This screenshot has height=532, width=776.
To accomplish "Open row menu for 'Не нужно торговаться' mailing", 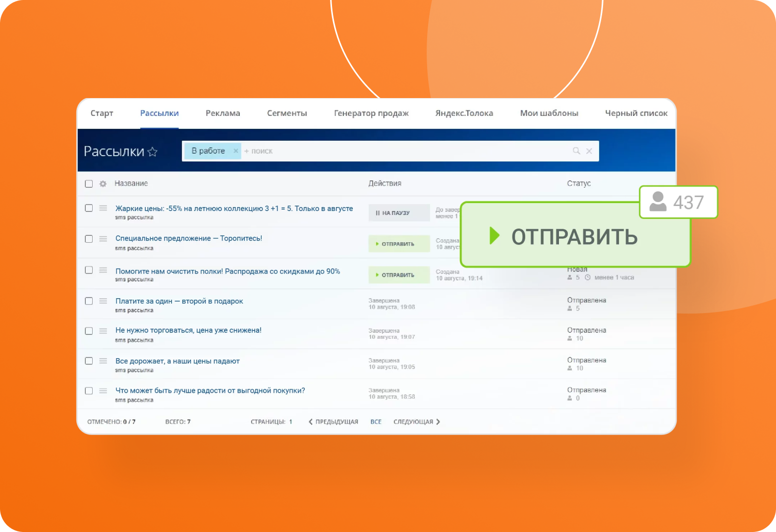I will [103, 330].
